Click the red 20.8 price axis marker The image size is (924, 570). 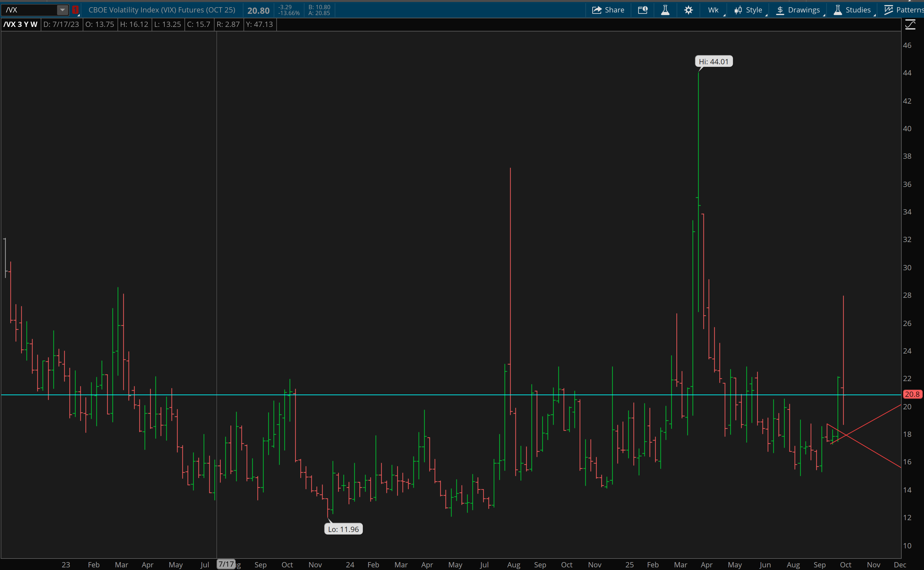pos(912,394)
